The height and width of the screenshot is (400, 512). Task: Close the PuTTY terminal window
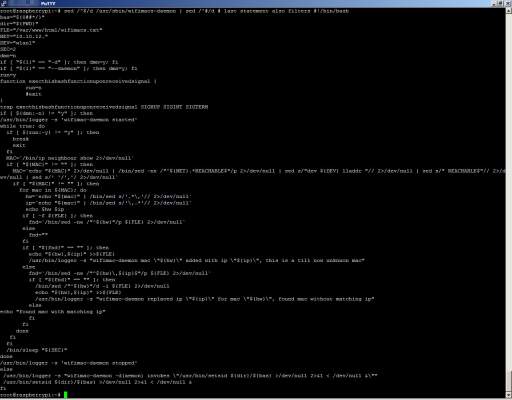point(507,3)
